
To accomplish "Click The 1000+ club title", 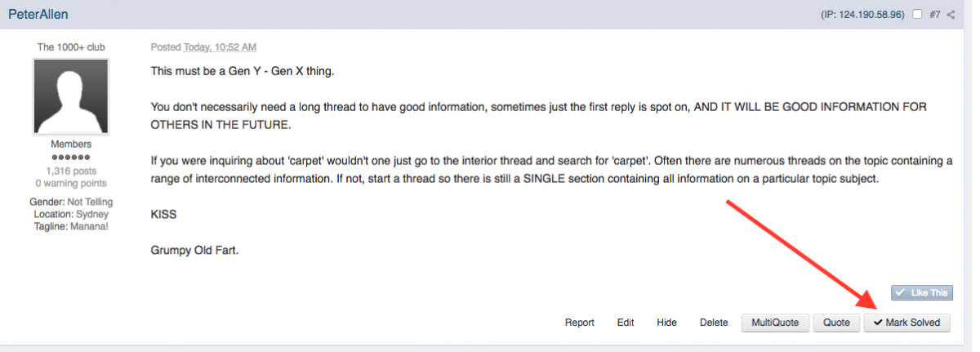I will point(71,47).
